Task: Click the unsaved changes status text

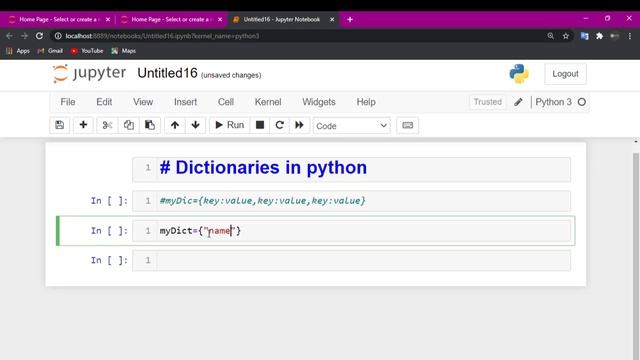Action: [x=231, y=75]
